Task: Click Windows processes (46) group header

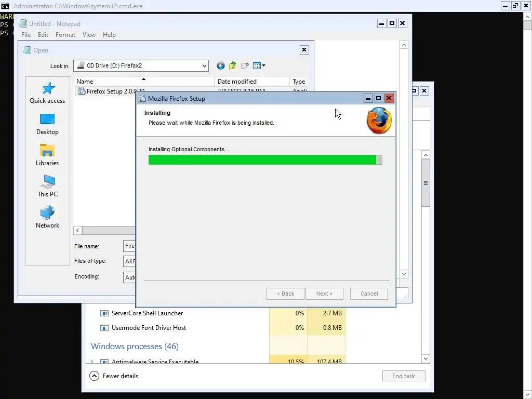Action: point(135,347)
